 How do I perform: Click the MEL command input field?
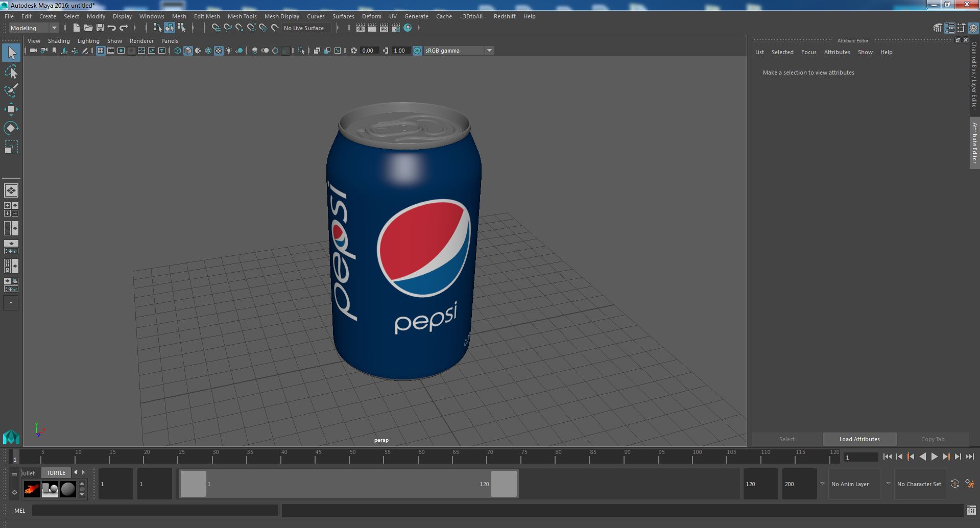(x=155, y=510)
